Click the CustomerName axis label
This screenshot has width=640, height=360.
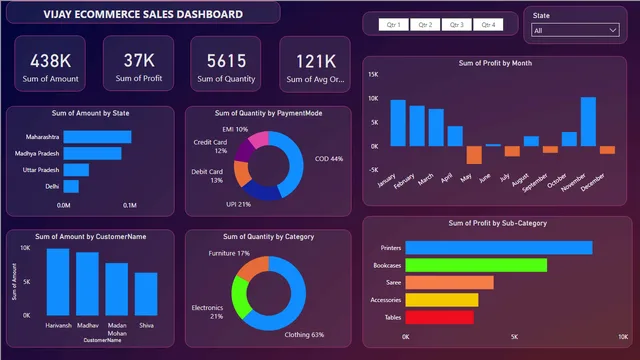[102, 340]
